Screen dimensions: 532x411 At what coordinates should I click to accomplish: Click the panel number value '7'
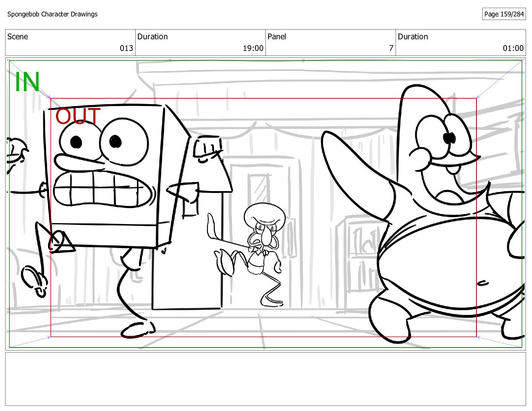point(391,48)
